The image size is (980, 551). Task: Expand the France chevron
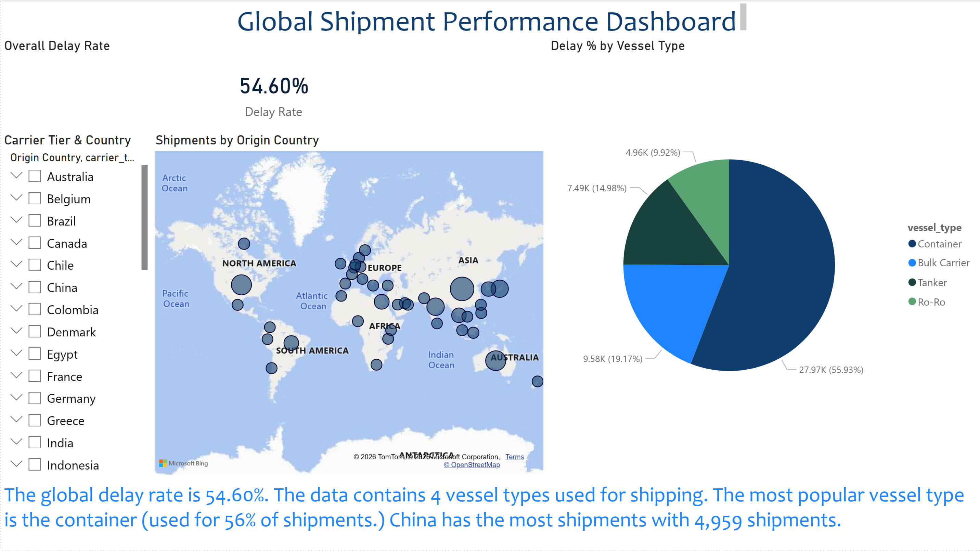coord(16,375)
